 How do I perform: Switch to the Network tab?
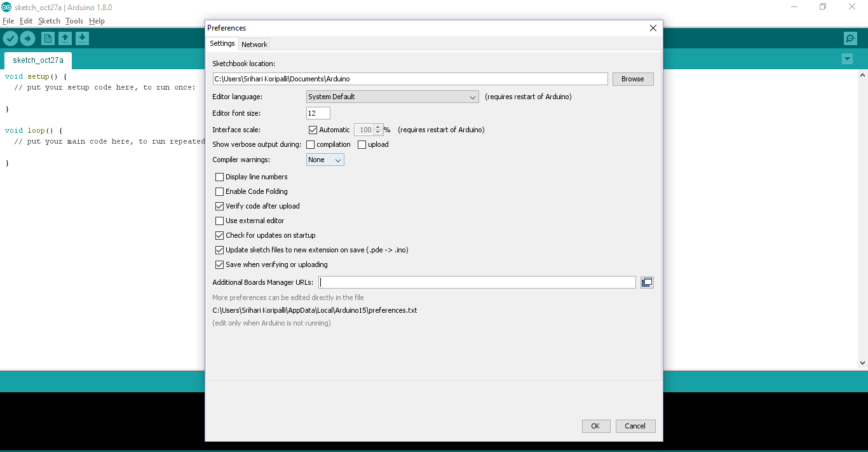254,44
